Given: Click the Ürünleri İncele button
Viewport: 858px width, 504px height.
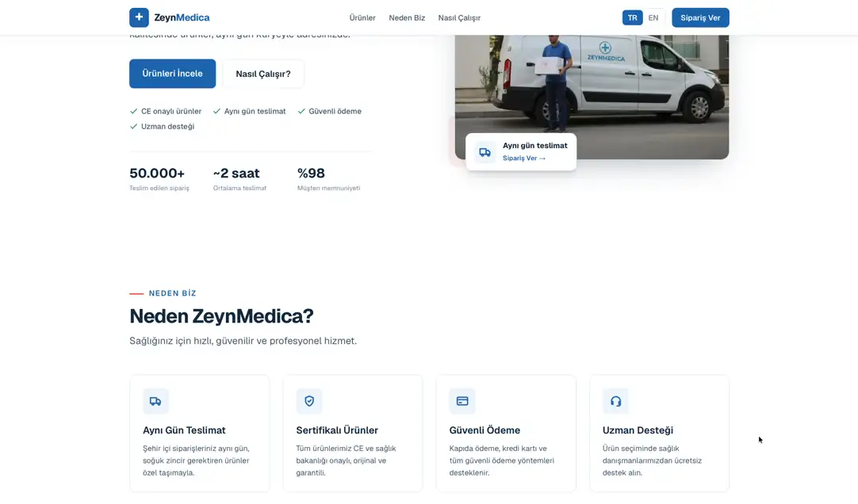Looking at the screenshot, I should tap(172, 73).
